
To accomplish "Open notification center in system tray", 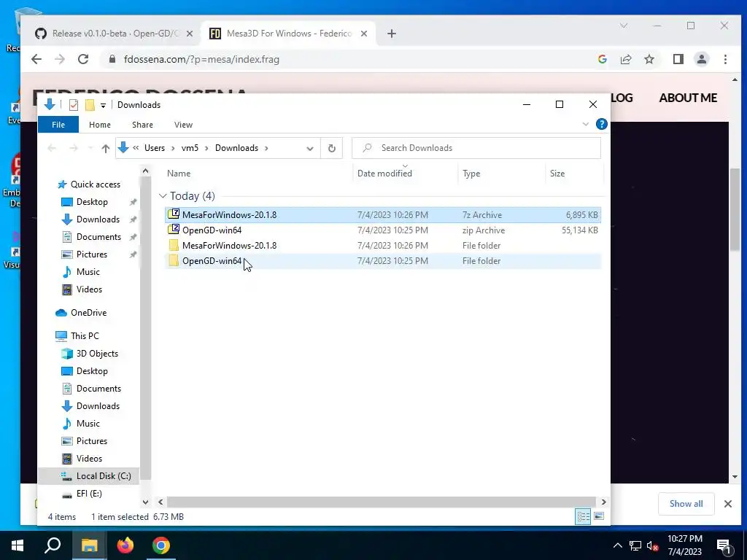I will [x=724, y=545].
